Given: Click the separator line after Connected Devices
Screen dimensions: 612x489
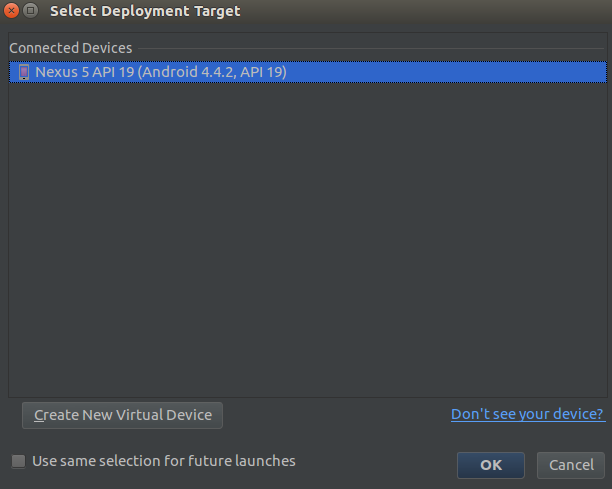Looking at the screenshot, I should [370, 48].
